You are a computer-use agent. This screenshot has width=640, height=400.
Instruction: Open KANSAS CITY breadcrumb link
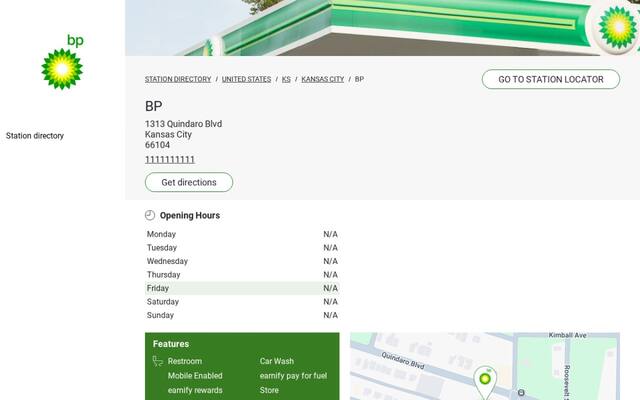point(322,79)
